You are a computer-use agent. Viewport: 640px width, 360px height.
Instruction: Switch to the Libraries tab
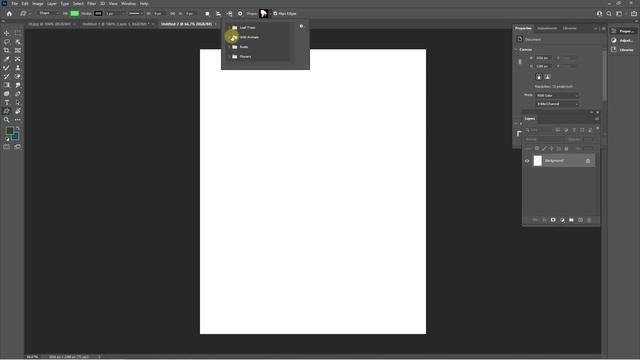coord(569,28)
